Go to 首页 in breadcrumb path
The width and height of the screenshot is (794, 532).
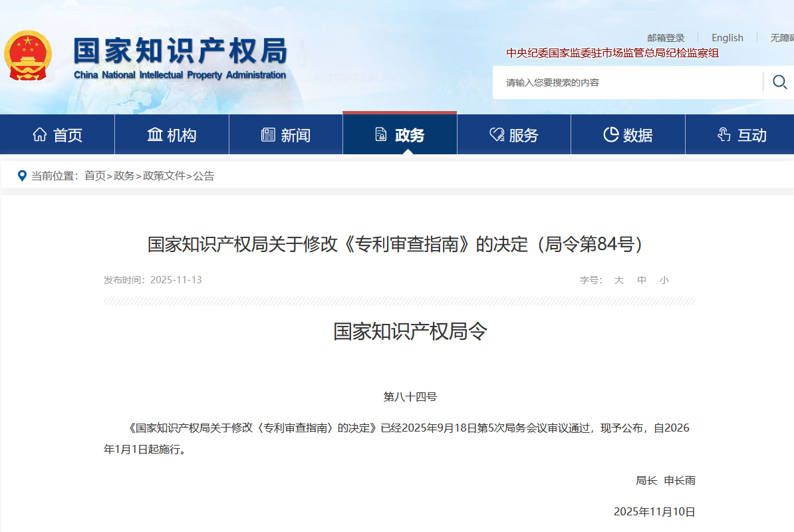pos(95,176)
